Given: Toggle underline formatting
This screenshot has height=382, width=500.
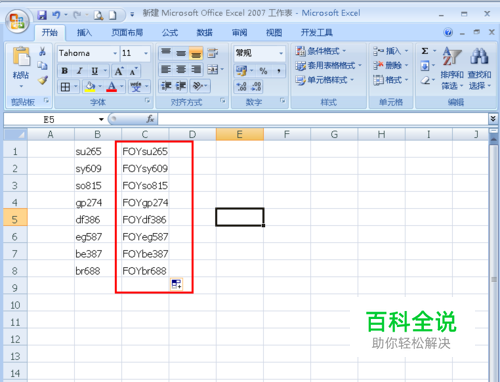Looking at the screenshot, I should point(95,71).
